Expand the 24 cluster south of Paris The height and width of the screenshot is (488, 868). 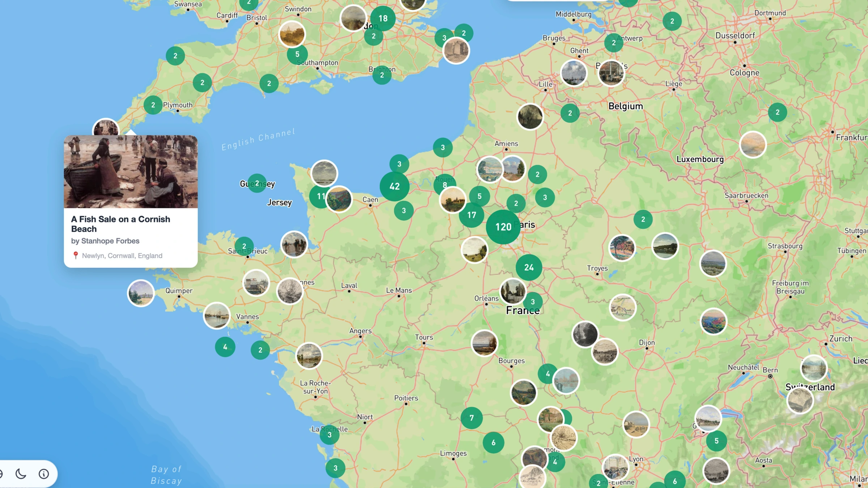529,267
